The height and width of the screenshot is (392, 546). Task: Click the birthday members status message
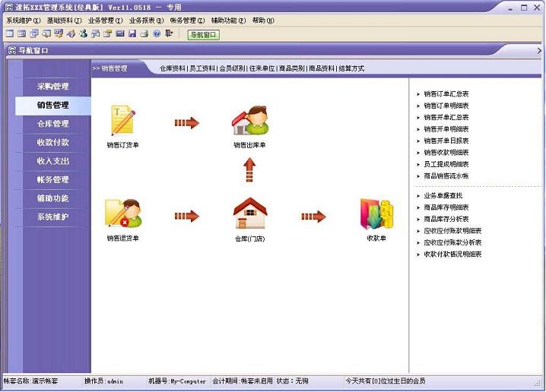[386, 381]
